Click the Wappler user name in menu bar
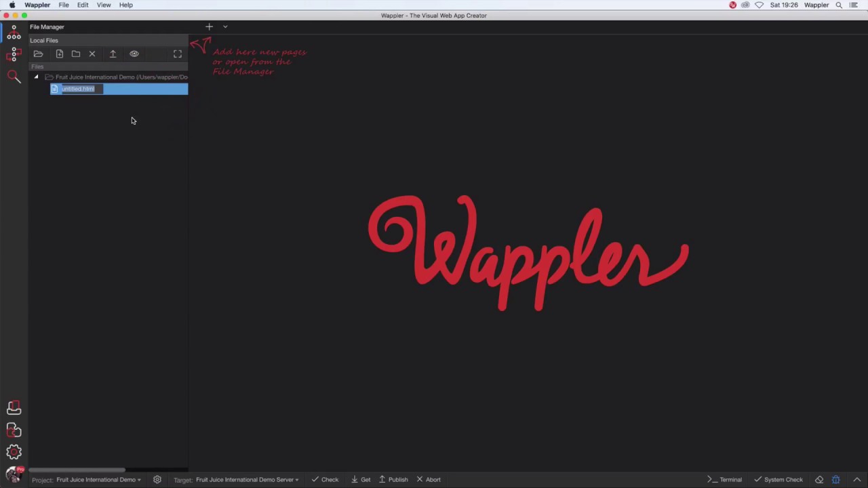 pyautogui.click(x=816, y=5)
